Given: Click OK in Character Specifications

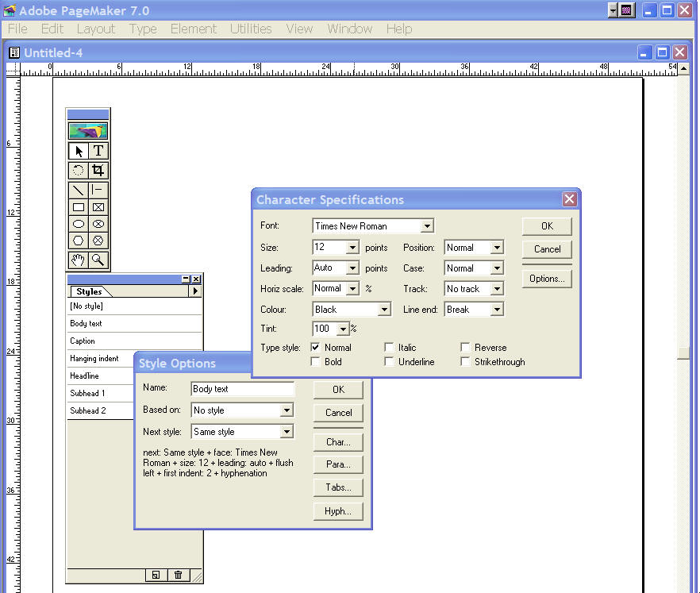Looking at the screenshot, I should pyautogui.click(x=547, y=226).
